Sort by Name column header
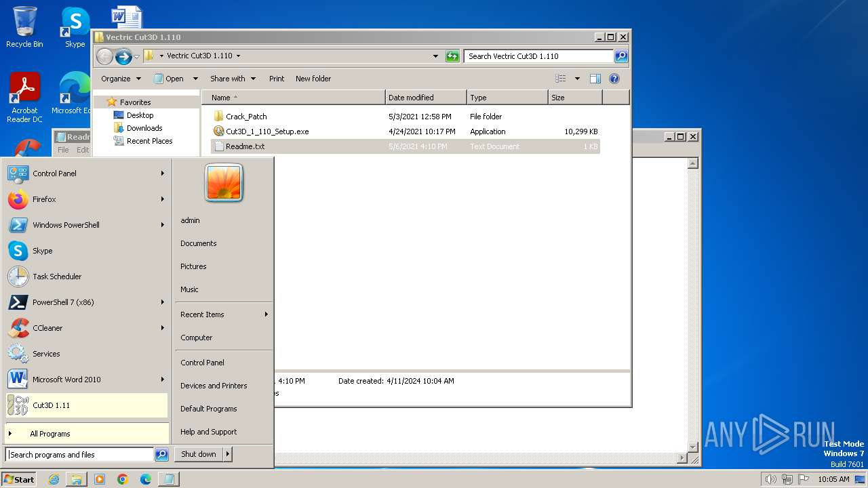The width and height of the screenshot is (868, 488). tap(294, 98)
